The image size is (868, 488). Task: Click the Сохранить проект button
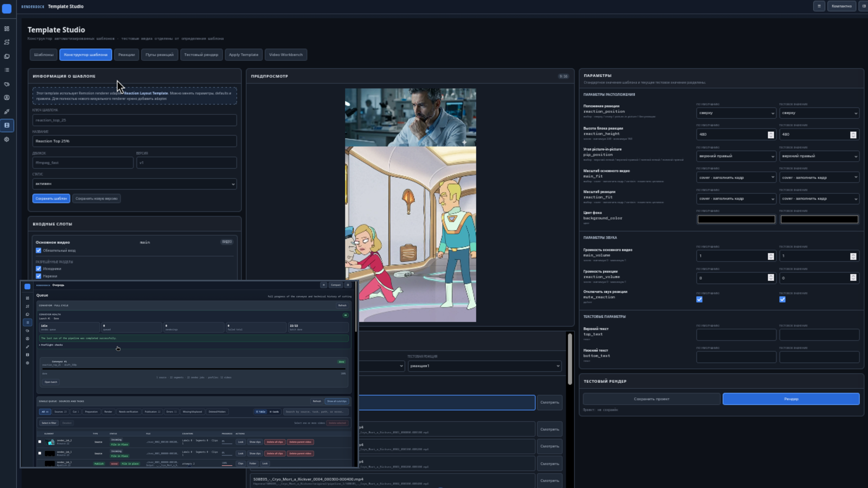[652, 399]
